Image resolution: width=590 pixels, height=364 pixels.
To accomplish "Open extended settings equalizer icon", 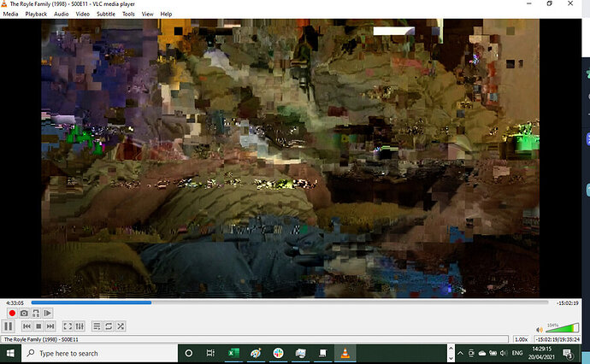I will click(80, 326).
